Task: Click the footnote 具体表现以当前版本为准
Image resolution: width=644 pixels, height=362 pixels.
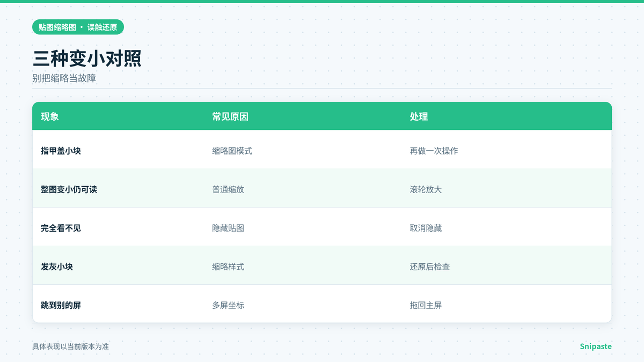Action: pos(70,346)
